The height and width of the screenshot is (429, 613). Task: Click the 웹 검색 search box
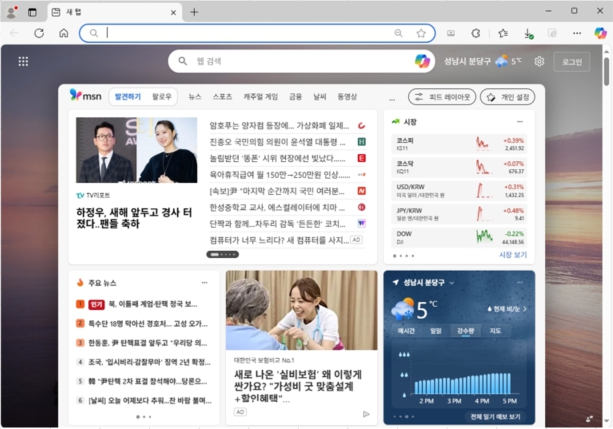[x=301, y=61]
